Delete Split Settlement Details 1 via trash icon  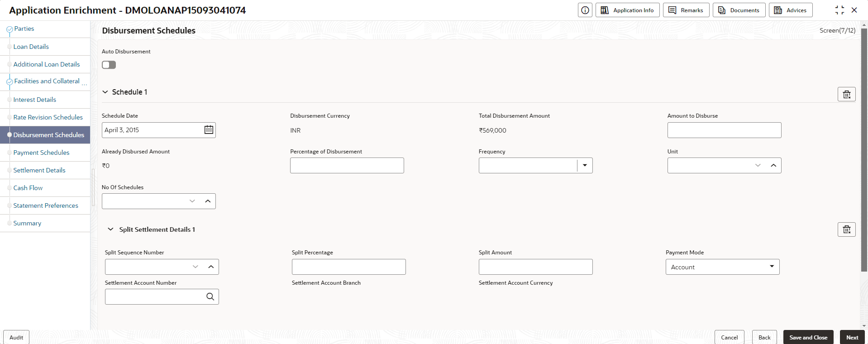coord(846,229)
